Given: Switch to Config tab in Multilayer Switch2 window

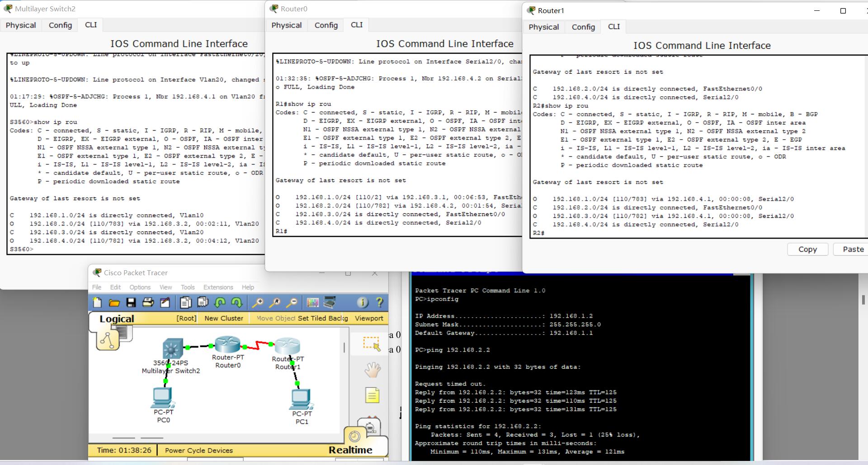Looking at the screenshot, I should (60, 25).
